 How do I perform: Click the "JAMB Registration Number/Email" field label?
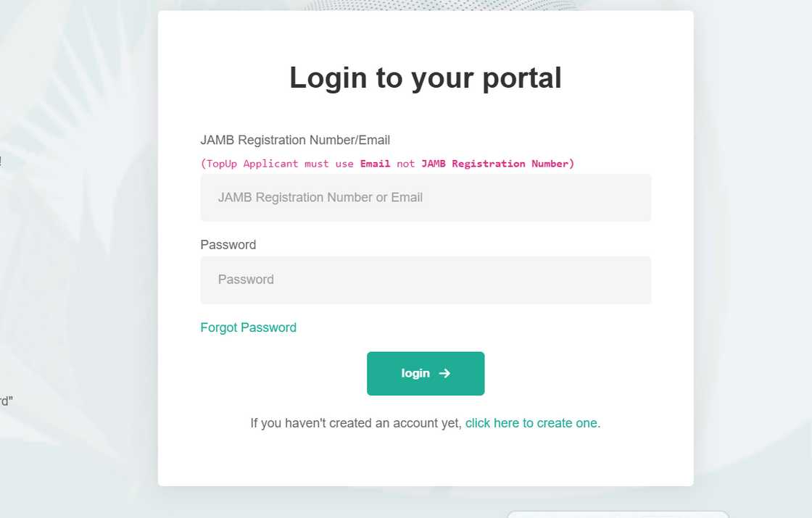coord(295,141)
